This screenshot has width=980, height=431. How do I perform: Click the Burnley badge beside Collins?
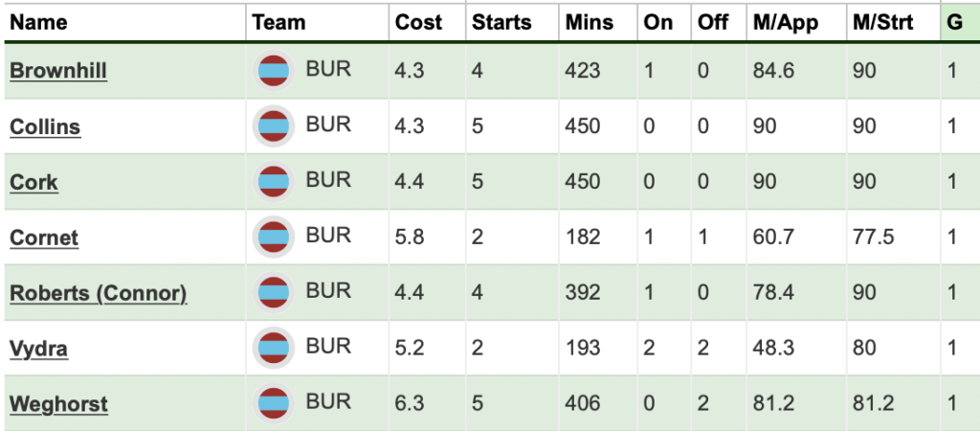coord(273,125)
